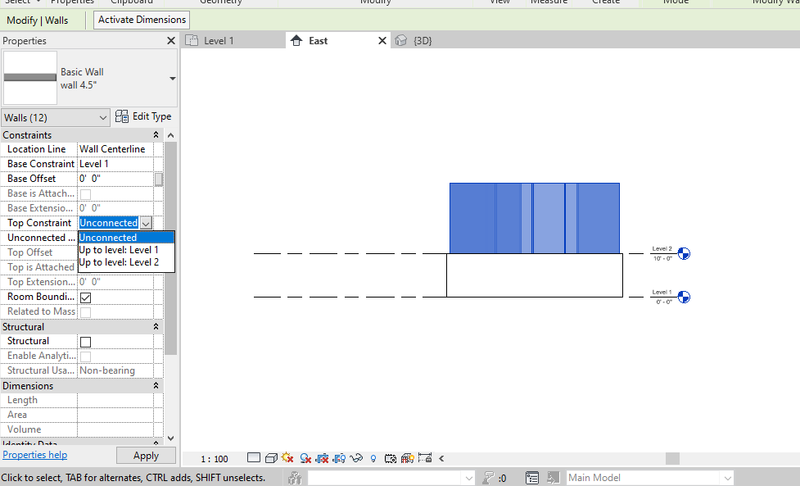Toggle Shadows icon in view control bar
The width and height of the screenshot is (800, 486).
tap(305, 458)
